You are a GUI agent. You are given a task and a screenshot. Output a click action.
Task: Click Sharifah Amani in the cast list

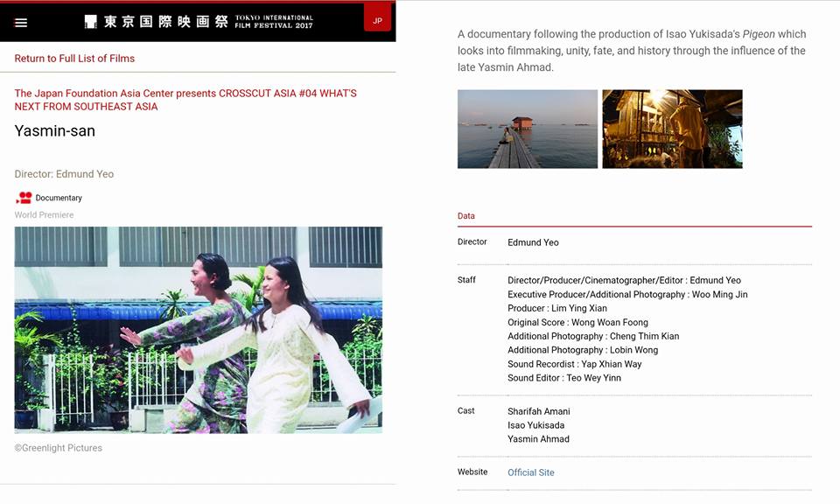[539, 411]
